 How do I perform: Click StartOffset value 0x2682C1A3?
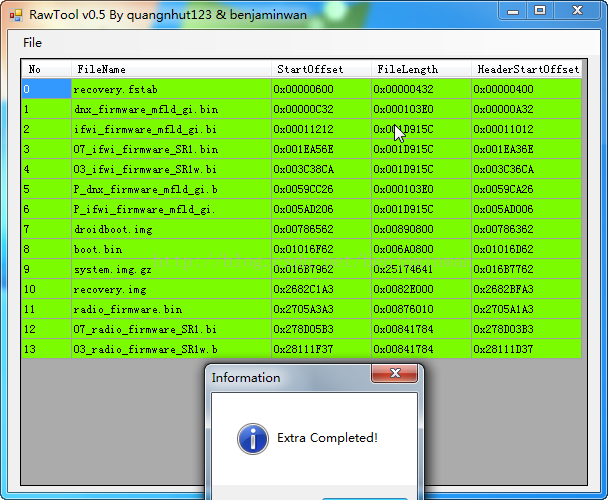pyautogui.click(x=303, y=289)
